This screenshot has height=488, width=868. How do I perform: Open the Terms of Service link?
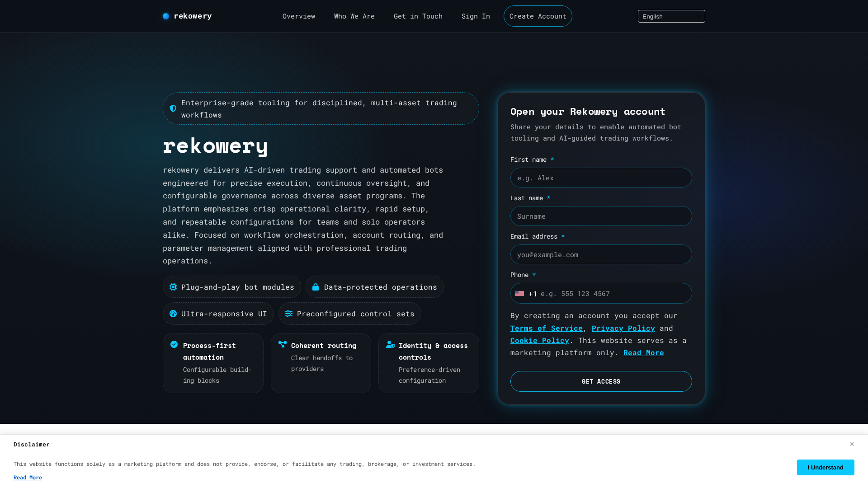(547, 328)
